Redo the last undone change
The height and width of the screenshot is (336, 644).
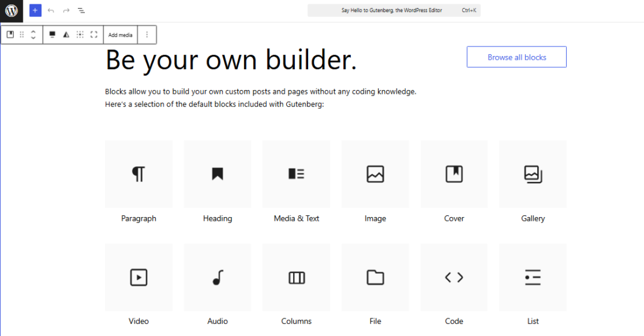pyautogui.click(x=66, y=11)
